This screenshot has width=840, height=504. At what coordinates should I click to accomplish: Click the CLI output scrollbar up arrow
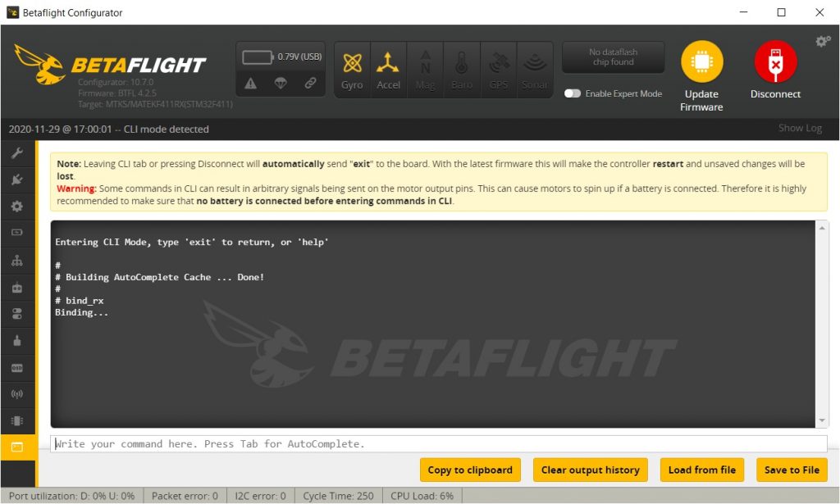tap(822, 228)
